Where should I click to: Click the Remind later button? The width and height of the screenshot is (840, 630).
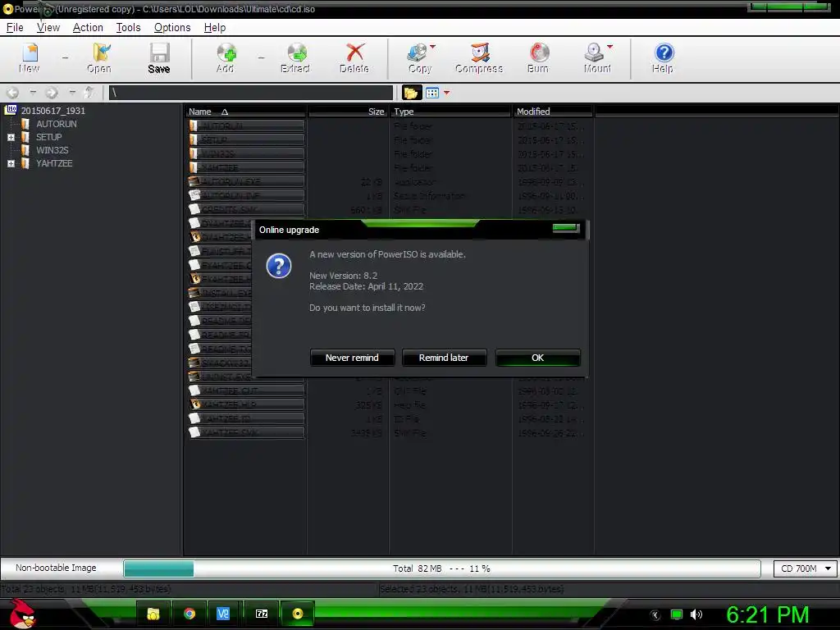[x=444, y=358]
